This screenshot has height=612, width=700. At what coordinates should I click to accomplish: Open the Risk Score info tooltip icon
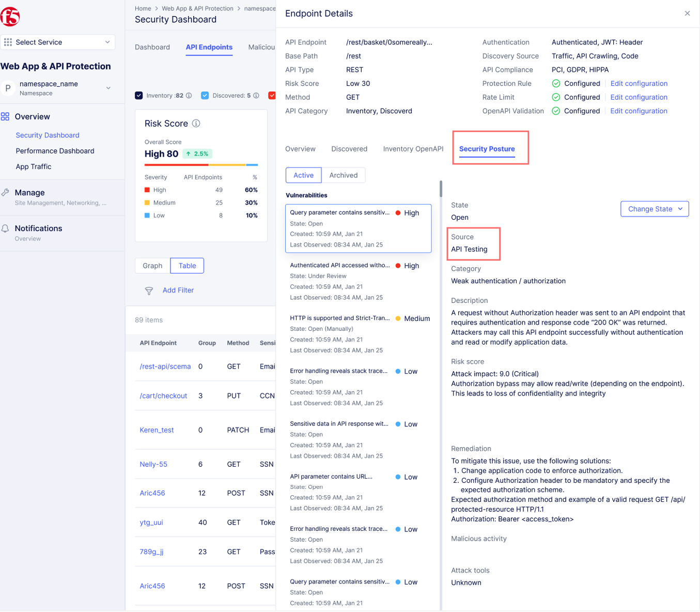pyautogui.click(x=195, y=123)
